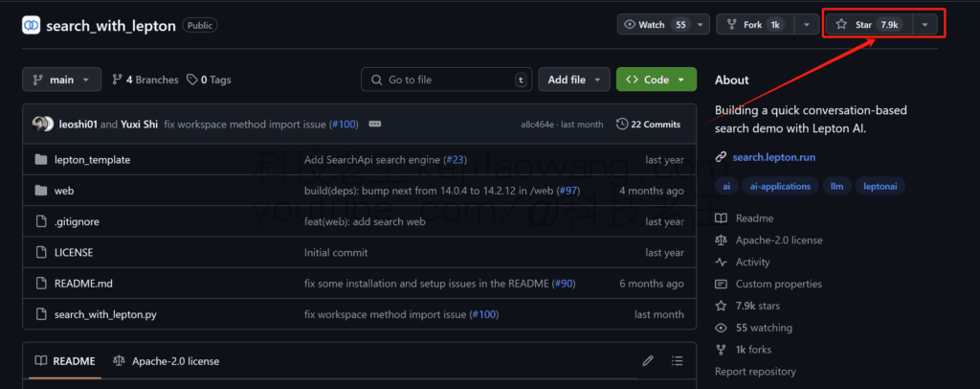The image size is (980, 389).
Task: Open the main branch selector
Action: tap(62, 80)
